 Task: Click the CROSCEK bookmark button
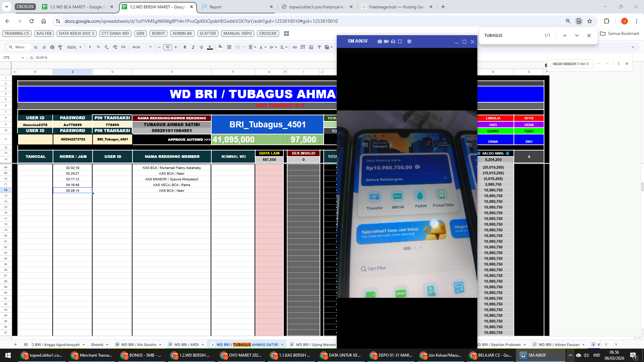point(268,34)
